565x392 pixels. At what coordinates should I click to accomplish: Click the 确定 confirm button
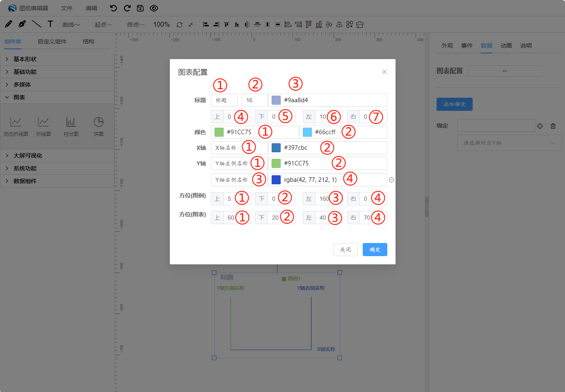tap(375, 250)
